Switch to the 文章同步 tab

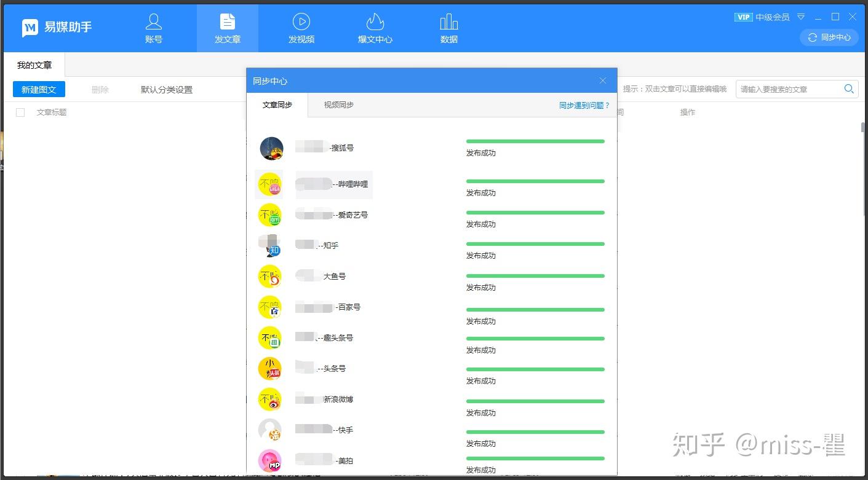click(x=277, y=105)
